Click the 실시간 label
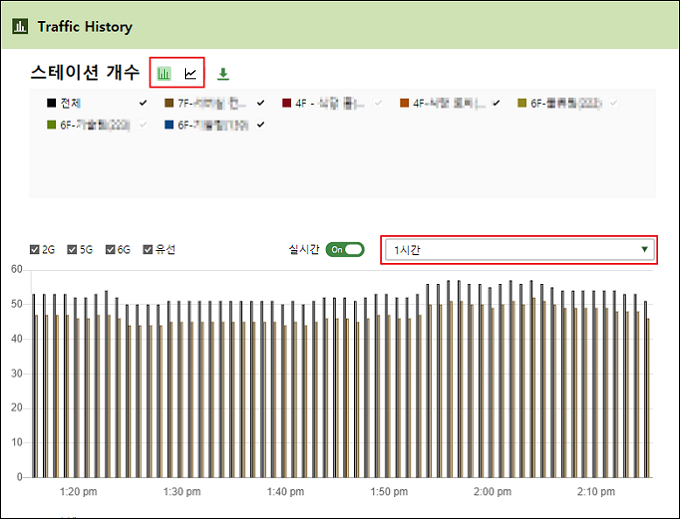Image resolution: width=680 pixels, height=519 pixels. (x=304, y=250)
